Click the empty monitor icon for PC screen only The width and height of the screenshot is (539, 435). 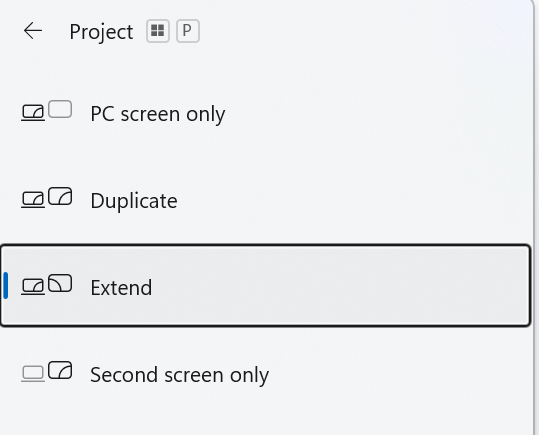pos(60,109)
